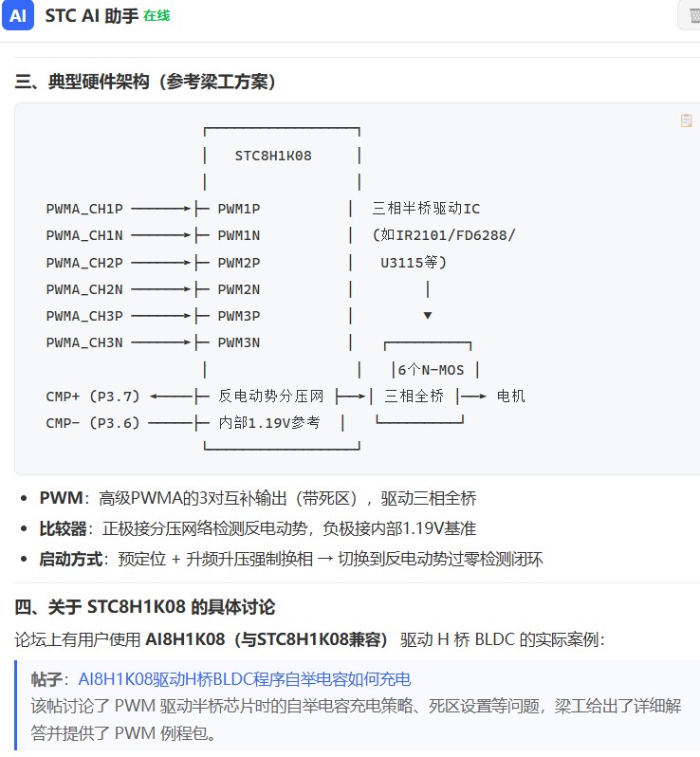Click the 比较器 bullet line
The height and width of the screenshot is (757, 700).
(x=258, y=528)
